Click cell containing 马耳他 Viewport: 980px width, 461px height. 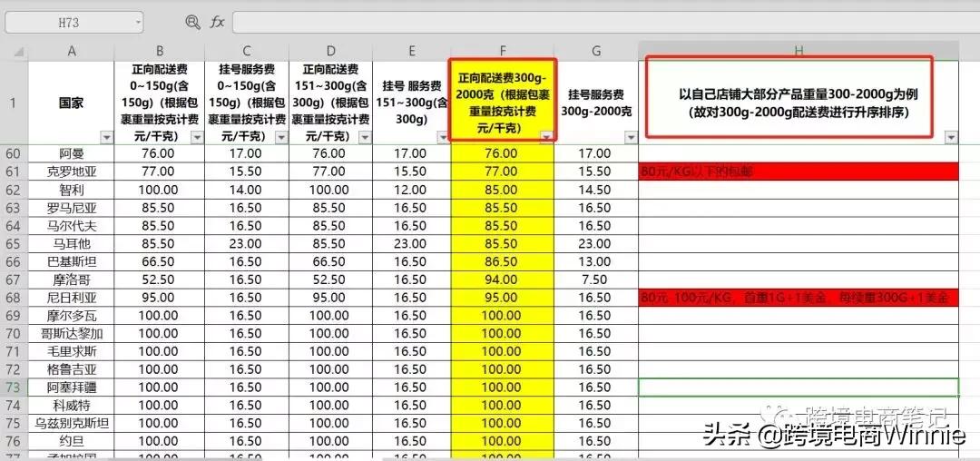click(71, 243)
